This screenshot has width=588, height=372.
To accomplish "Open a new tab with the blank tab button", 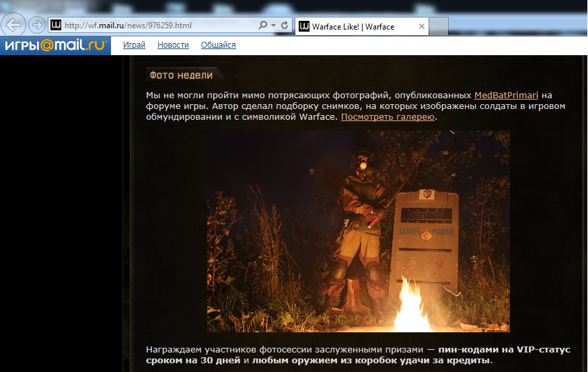I will (439, 26).
